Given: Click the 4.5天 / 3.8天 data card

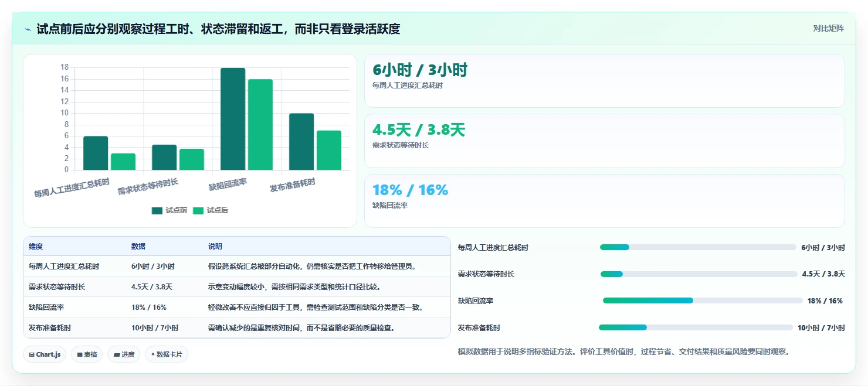Looking at the screenshot, I should (x=605, y=141).
